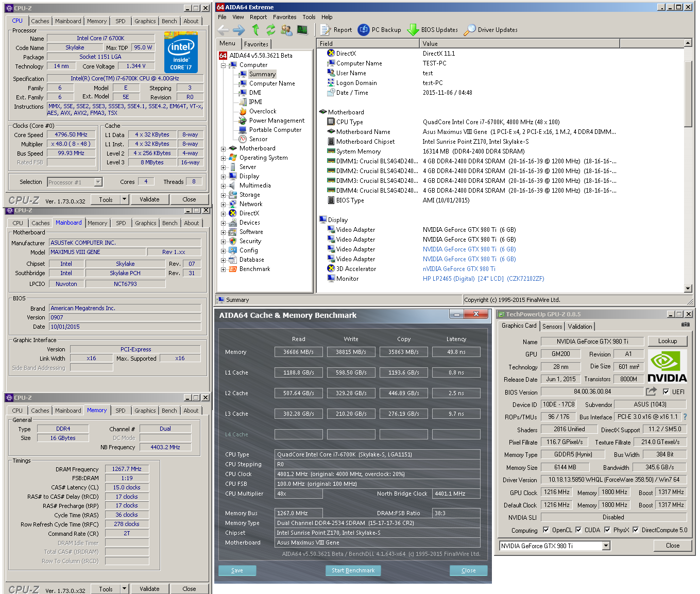Viewport: 700px width, 594px height.
Task: Click the green up-level arrow in AIDA64
Action: click(255, 30)
